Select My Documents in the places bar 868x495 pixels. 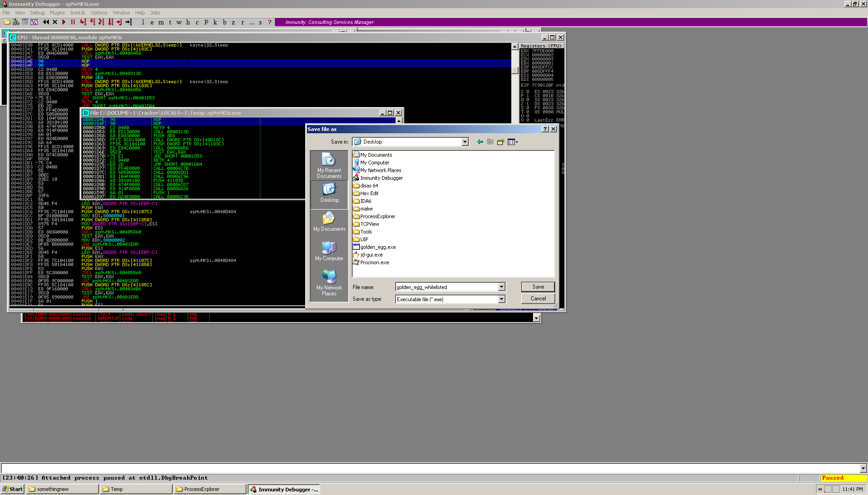(329, 222)
